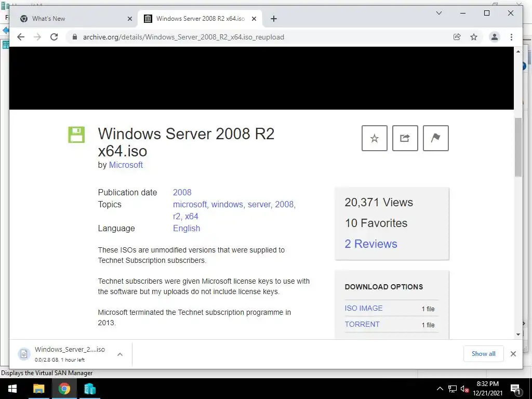Screen dimensions: 532x399
Task: Click the English language link
Action: pos(187,229)
